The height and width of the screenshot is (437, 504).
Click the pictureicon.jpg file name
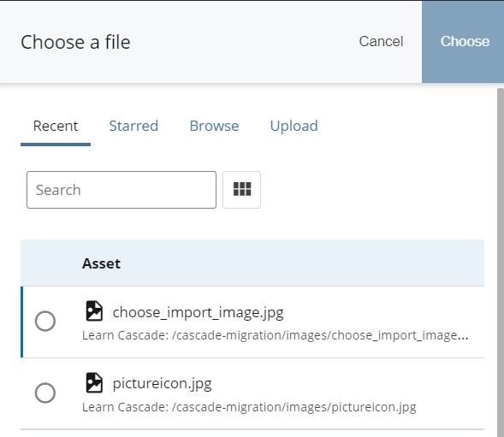(162, 384)
